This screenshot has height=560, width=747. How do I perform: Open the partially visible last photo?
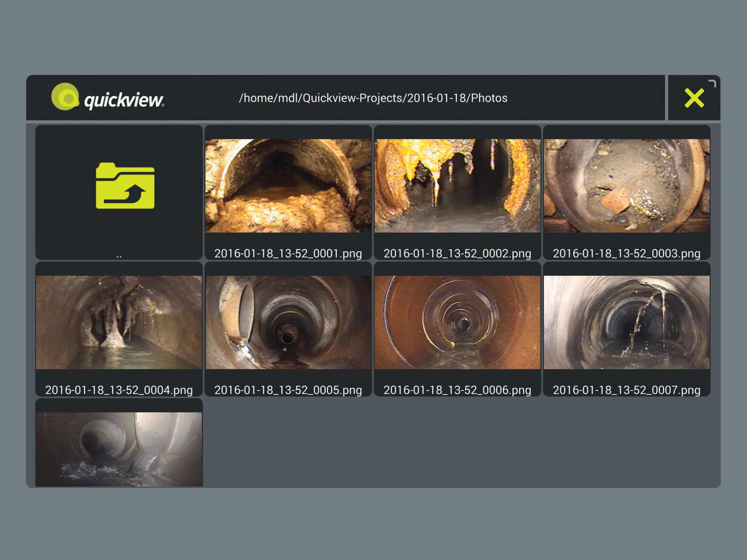point(119,449)
